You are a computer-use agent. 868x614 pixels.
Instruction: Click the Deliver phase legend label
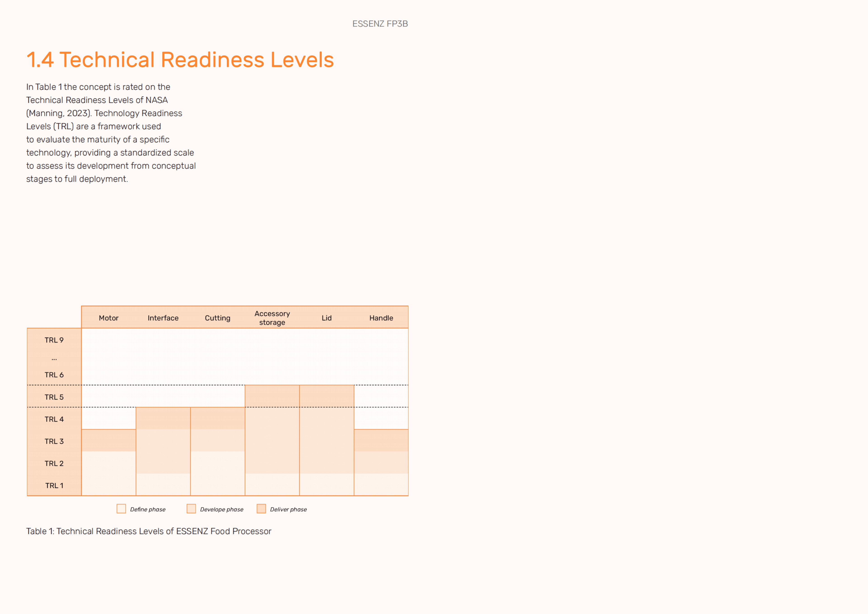click(x=288, y=509)
